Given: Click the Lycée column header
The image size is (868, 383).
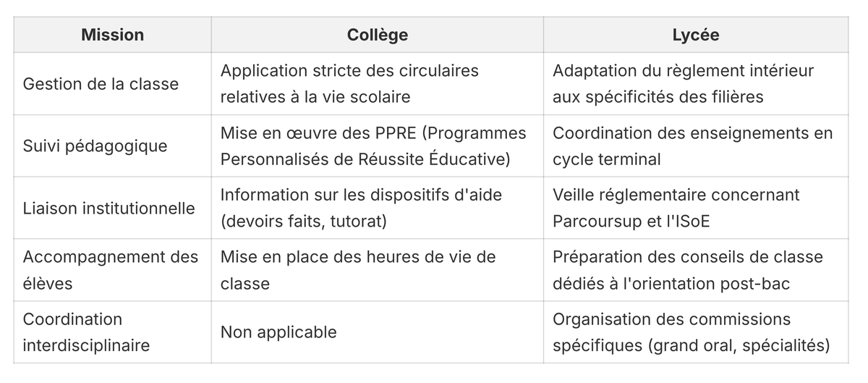Looking at the screenshot, I should (695, 35).
